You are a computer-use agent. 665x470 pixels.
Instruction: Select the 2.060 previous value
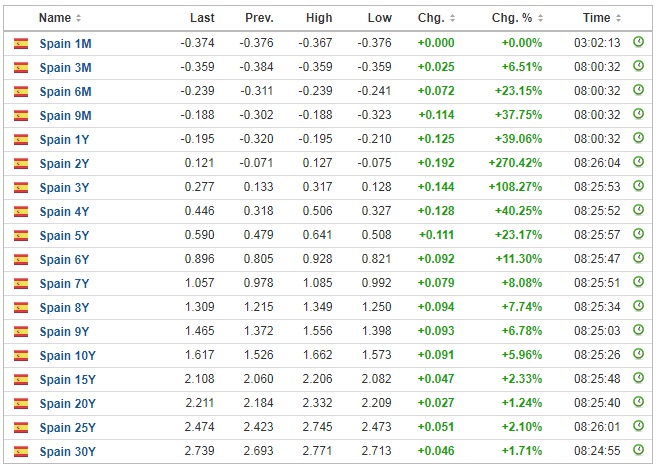[259, 378]
